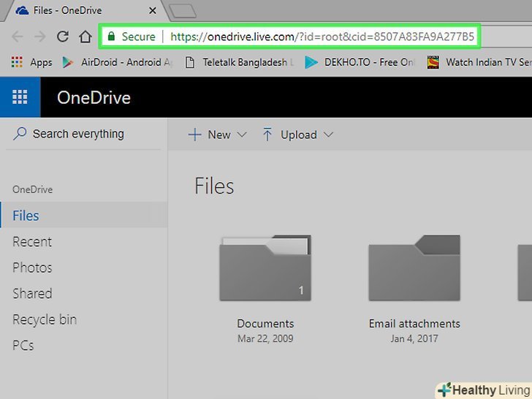Open the Teletalk Bangladesh bookmark
Viewport: 532px width, 399px height.
pyautogui.click(x=239, y=62)
